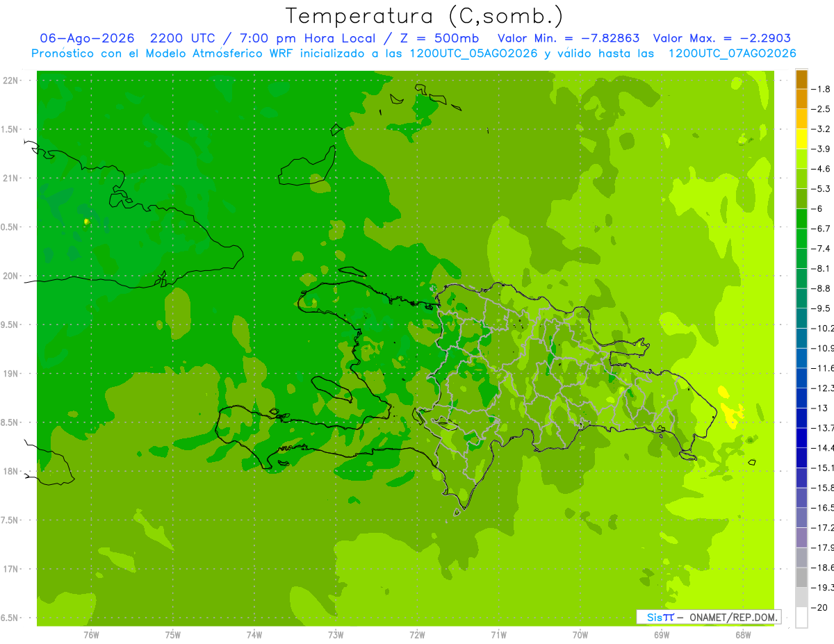This screenshot has height=644, width=834.
Task: Click the lime swatch between -3.9 and -4.6
Action: pyautogui.click(x=801, y=159)
